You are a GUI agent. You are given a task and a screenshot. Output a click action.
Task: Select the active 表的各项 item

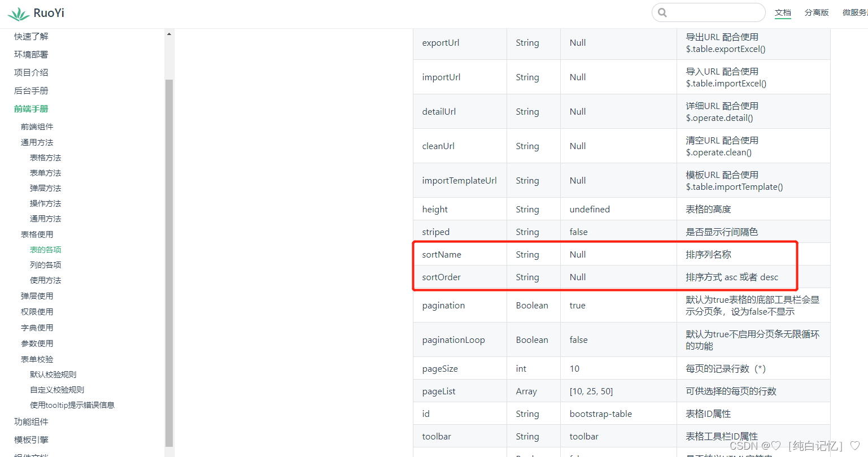coord(45,250)
